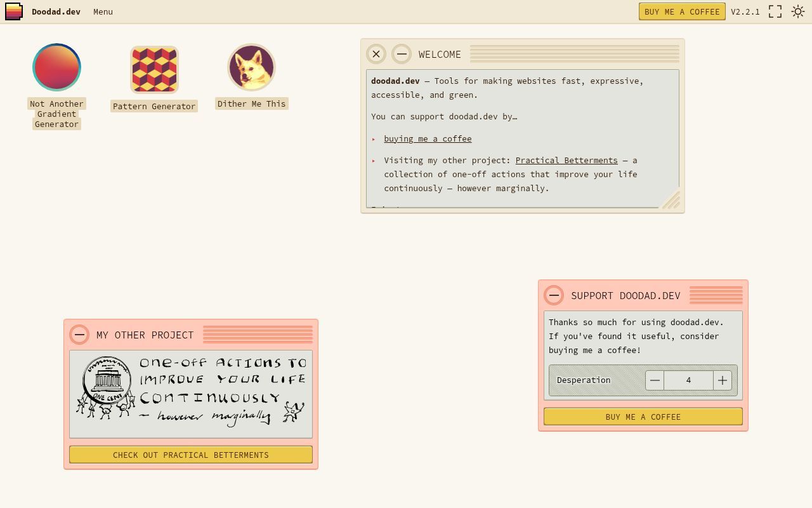Screen dimensions: 812x508
Task: Open the Pattern Generator icon
Action: (154, 70)
